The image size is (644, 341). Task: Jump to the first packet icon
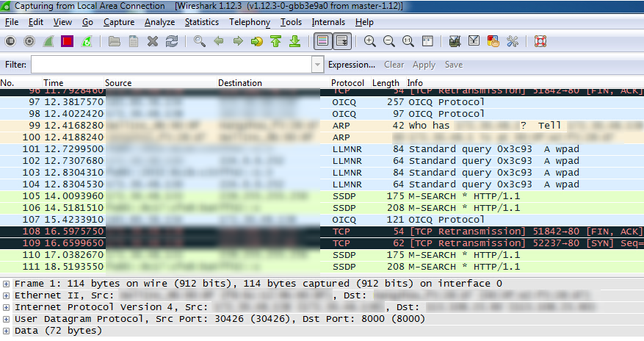pyautogui.click(x=275, y=41)
